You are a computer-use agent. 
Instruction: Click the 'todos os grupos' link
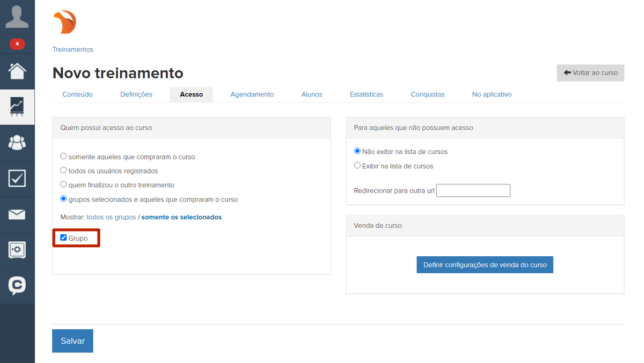pyautogui.click(x=111, y=217)
